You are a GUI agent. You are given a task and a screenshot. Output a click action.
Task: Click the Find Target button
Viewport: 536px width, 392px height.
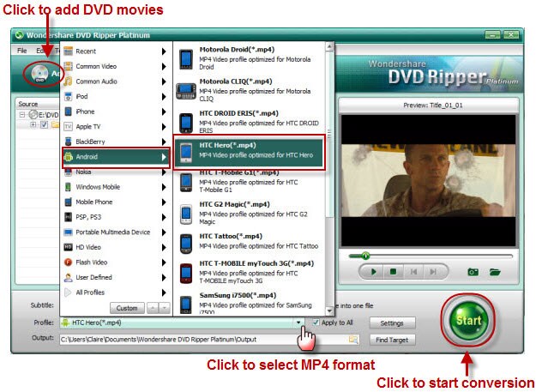pos(392,340)
